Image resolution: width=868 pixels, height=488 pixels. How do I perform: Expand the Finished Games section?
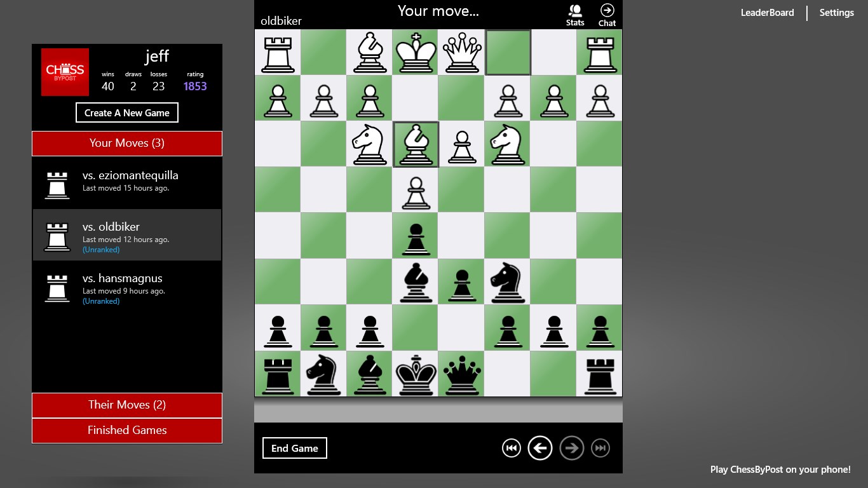127,431
